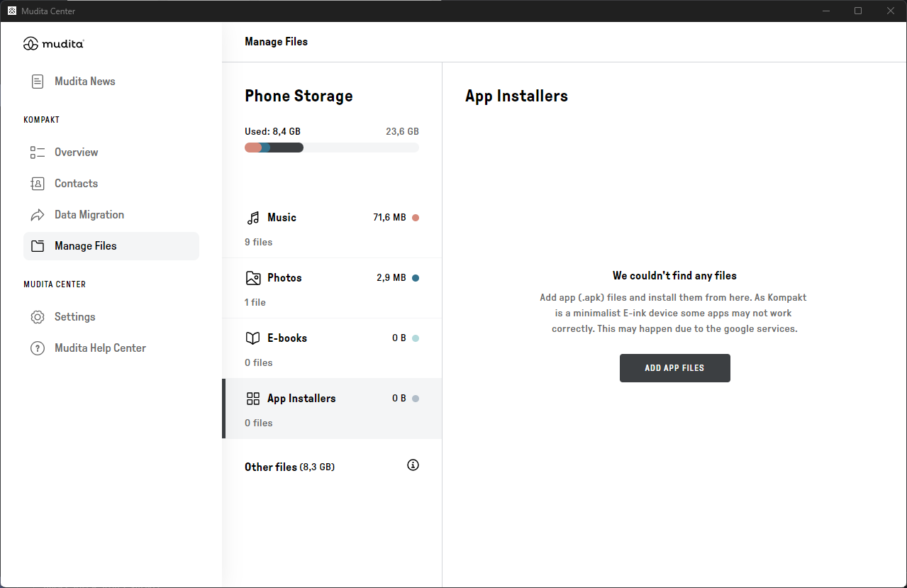Click the '1 file' count under Photos
This screenshot has height=588, width=907.
255,303
